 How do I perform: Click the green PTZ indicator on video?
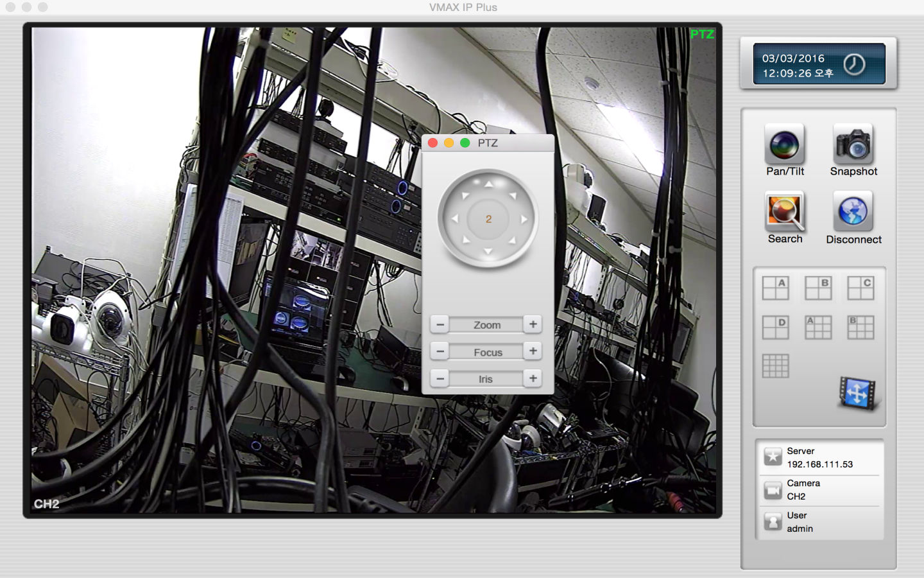[702, 34]
